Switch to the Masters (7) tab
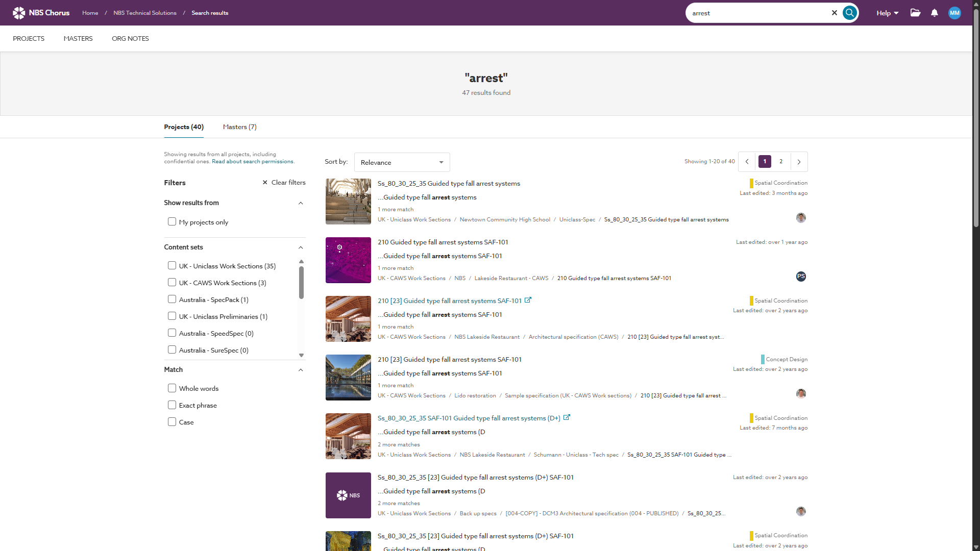980x551 pixels. click(x=239, y=127)
